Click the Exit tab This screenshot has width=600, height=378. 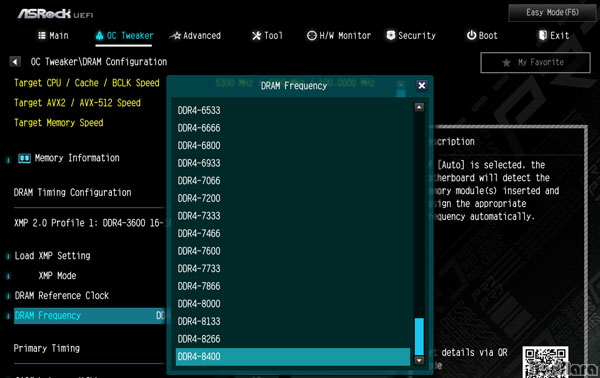(x=554, y=36)
